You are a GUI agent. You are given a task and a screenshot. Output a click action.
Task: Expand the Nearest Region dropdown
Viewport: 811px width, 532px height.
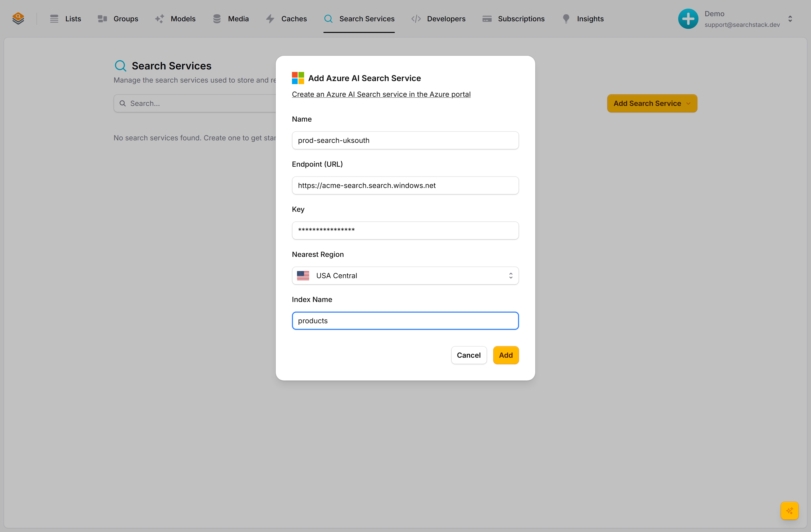click(405, 276)
